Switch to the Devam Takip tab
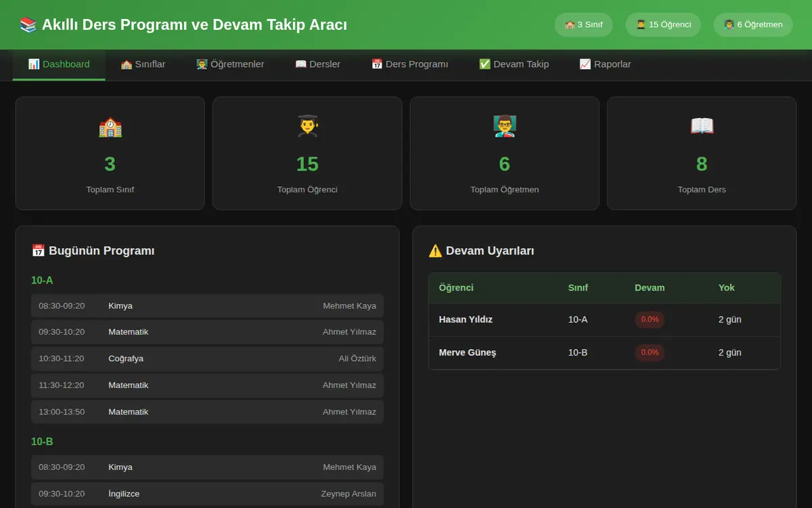This screenshot has width=812, height=508. point(514,64)
